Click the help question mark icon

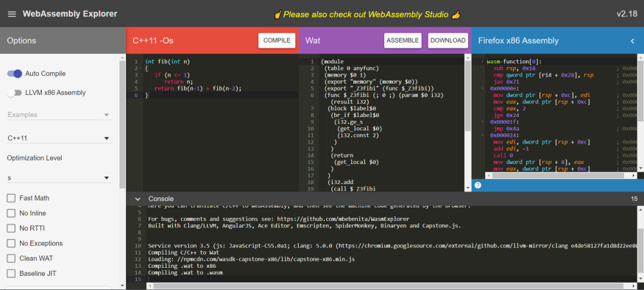pos(478,185)
